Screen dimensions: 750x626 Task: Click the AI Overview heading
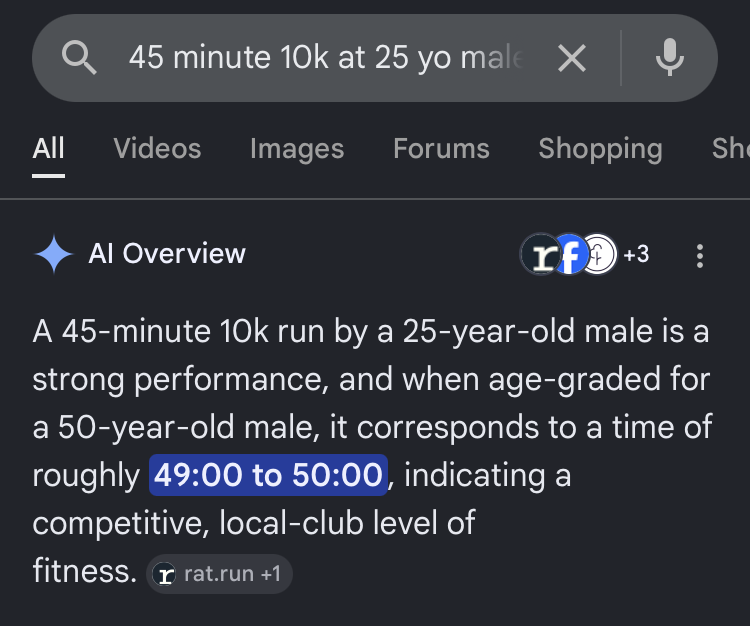pyautogui.click(x=167, y=253)
